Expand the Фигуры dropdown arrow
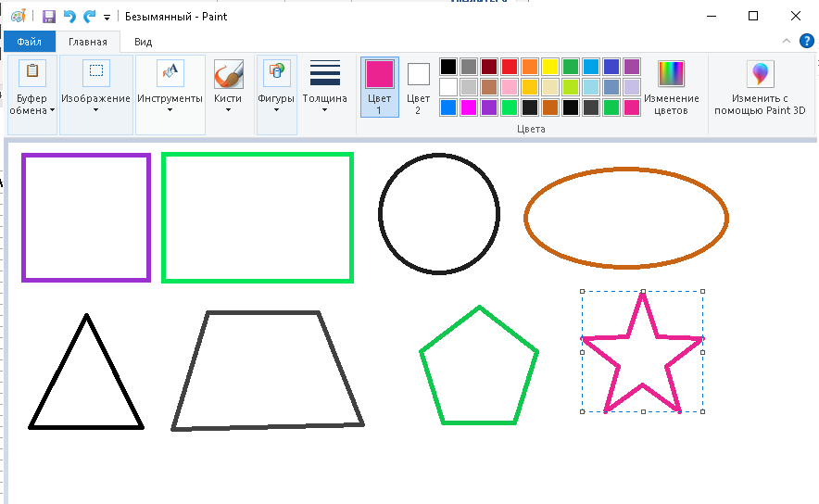The height and width of the screenshot is (504, 819). point(276,109)
